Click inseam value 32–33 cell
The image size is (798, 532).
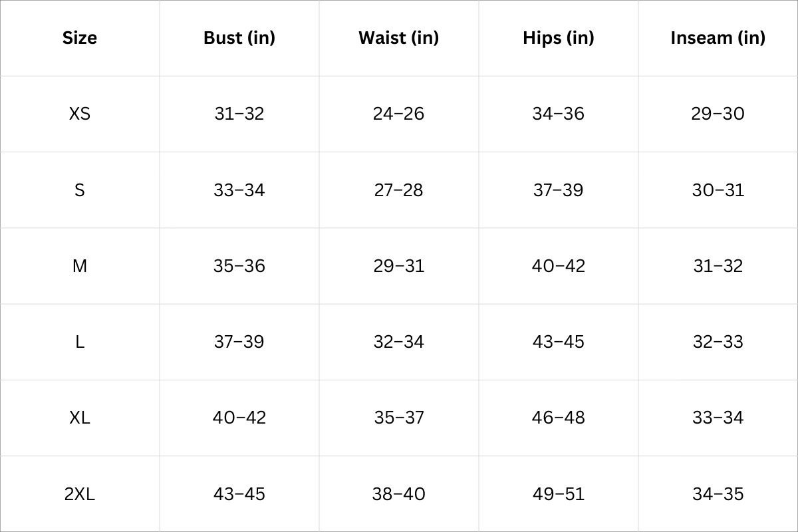[718, 342]
